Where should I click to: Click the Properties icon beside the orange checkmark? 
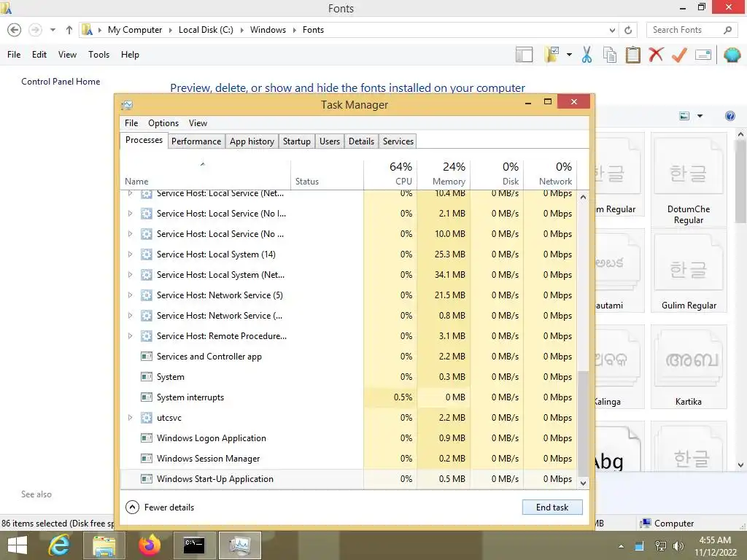click(x=703, y=55)
